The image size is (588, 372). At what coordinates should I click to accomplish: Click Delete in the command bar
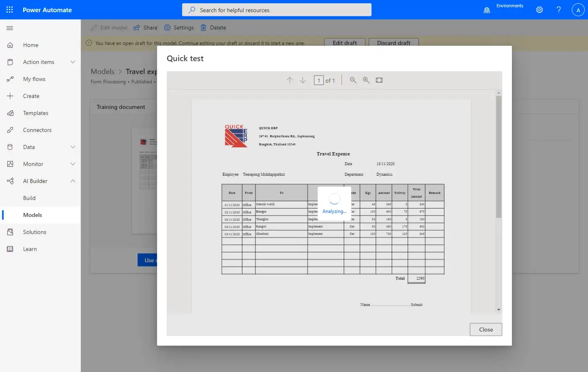213,28
